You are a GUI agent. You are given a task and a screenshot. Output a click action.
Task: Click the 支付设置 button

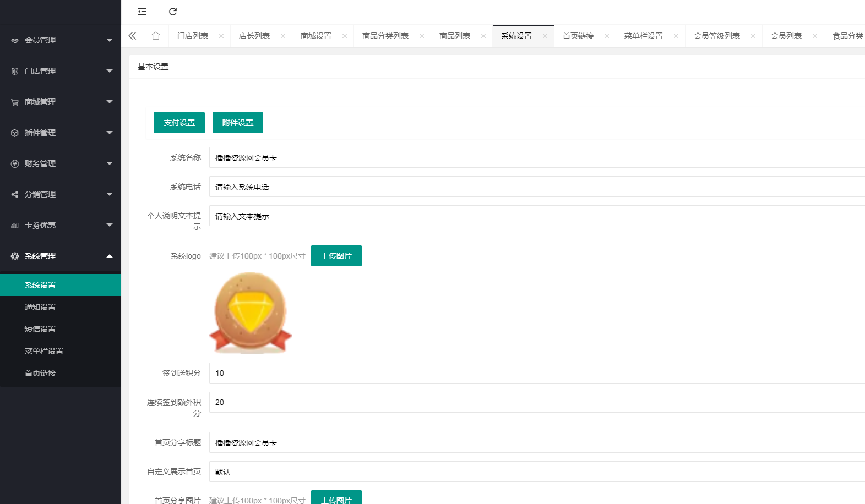tap(179, 123)
